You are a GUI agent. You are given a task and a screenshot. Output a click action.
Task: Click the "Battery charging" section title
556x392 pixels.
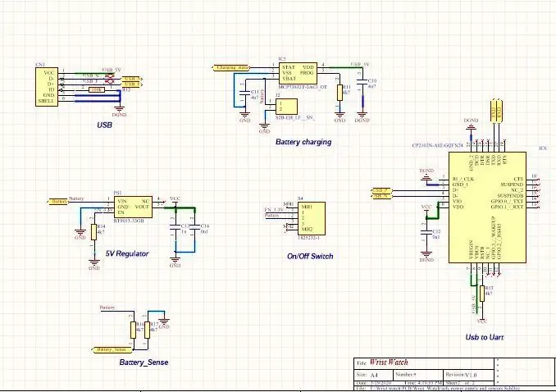[x=303, y=142]
